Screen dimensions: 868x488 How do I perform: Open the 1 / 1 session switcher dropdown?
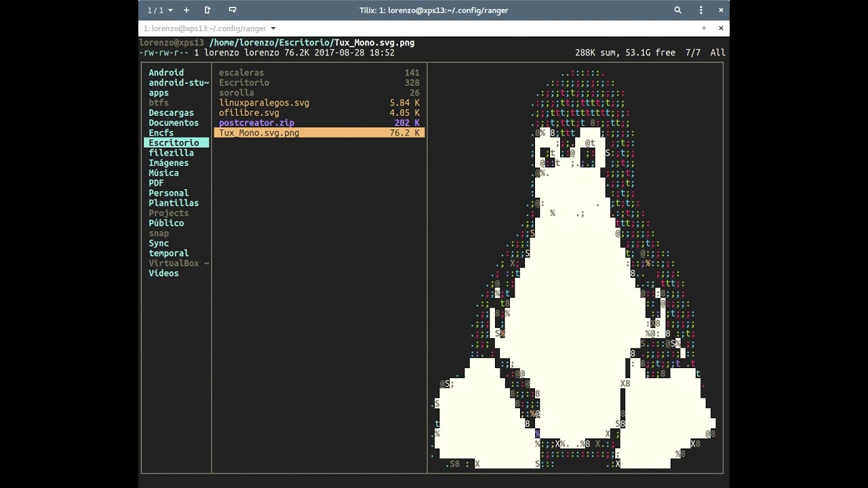[160, 10]
